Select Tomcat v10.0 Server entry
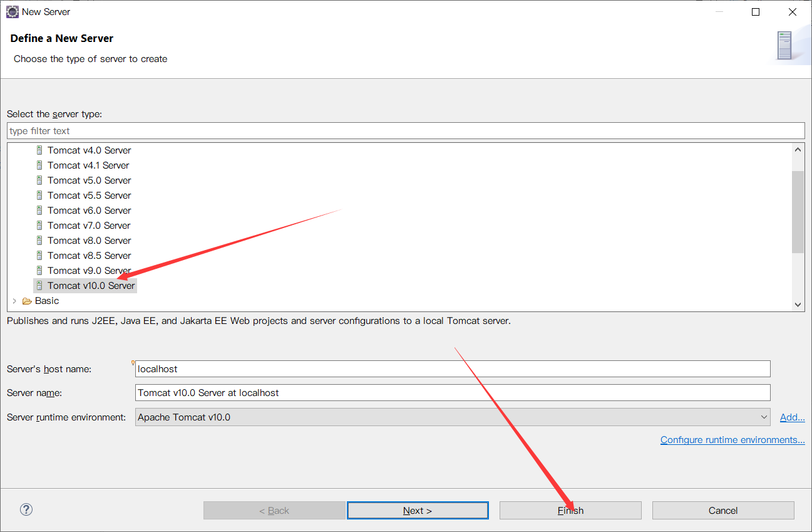The width and height of the screenshot is (812, 532). click(x=91, y=286)
